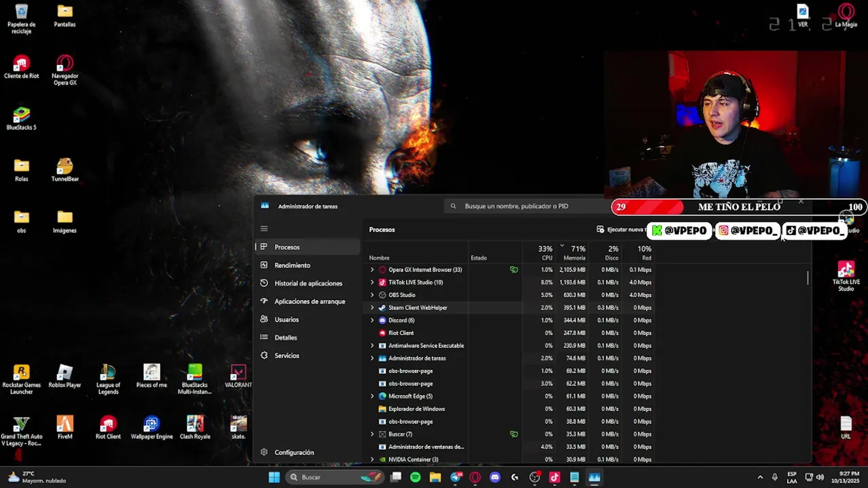Expand the Buscar (7) process group

(372, 434)
